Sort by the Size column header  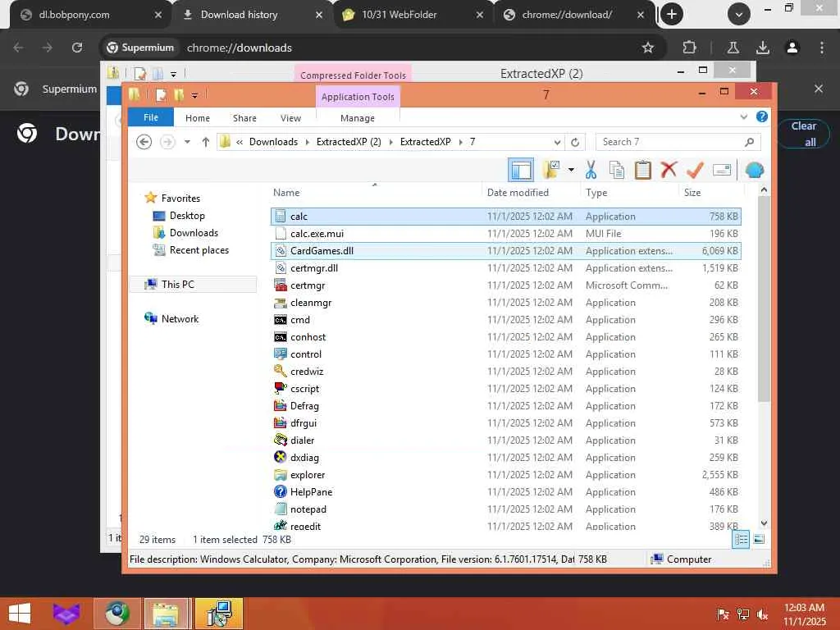click(x=692, y=192)
